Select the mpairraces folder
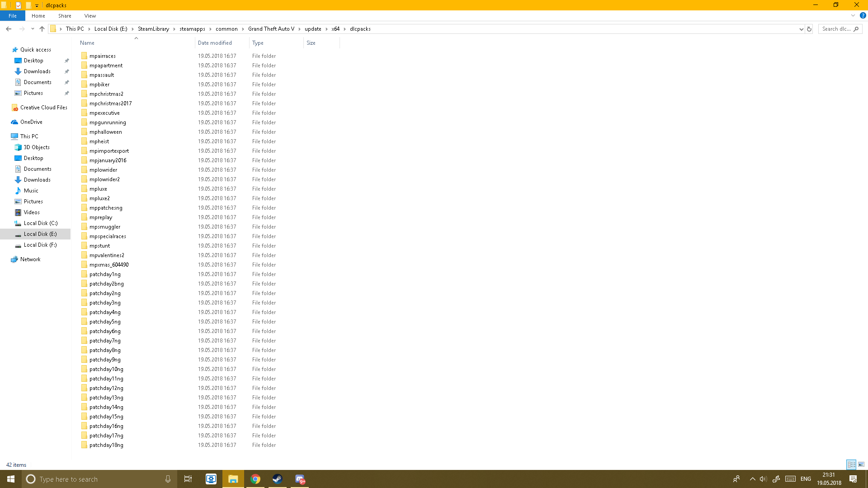This screenshot has height=488, width=868. pyautogui.click(x=102, y=56)
